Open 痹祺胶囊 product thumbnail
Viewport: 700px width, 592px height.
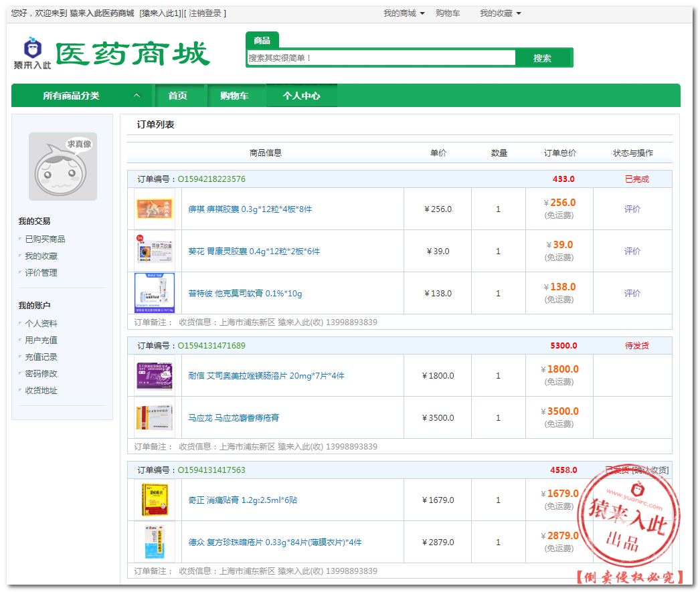154,209
